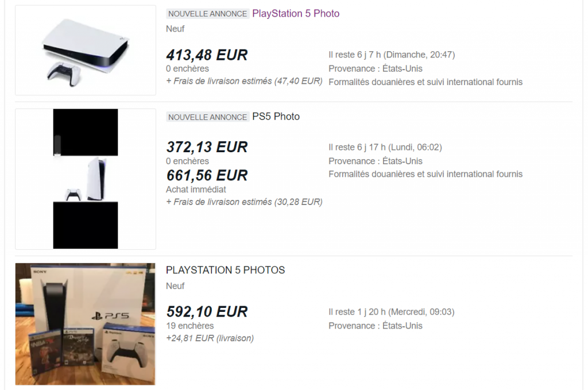The width and height of the screenshot is (588, 390).
Task: Click the time remaining ending Dimanche 20:47
Action: pos(392,55)
